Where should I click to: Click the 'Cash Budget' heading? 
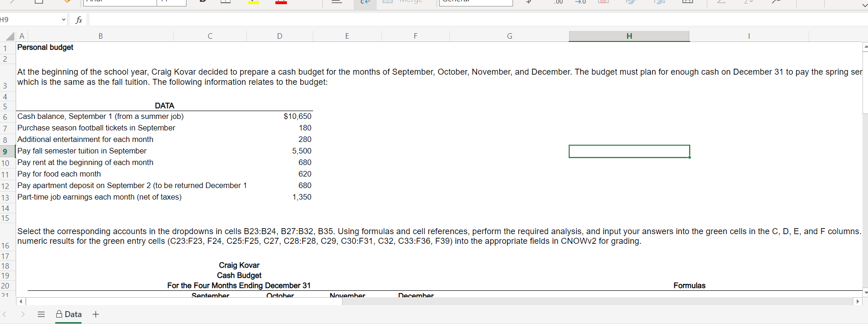coord(239,276)
